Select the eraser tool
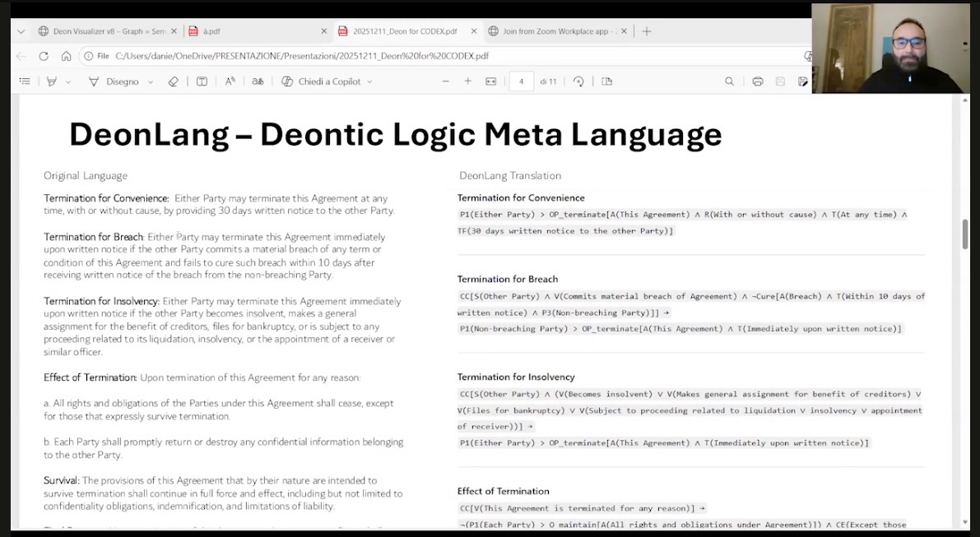This screenshot has width=980, height=537. point(173,81)
